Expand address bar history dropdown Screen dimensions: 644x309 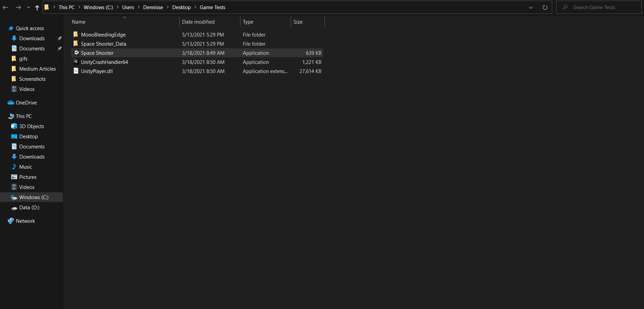click(531, 7)
